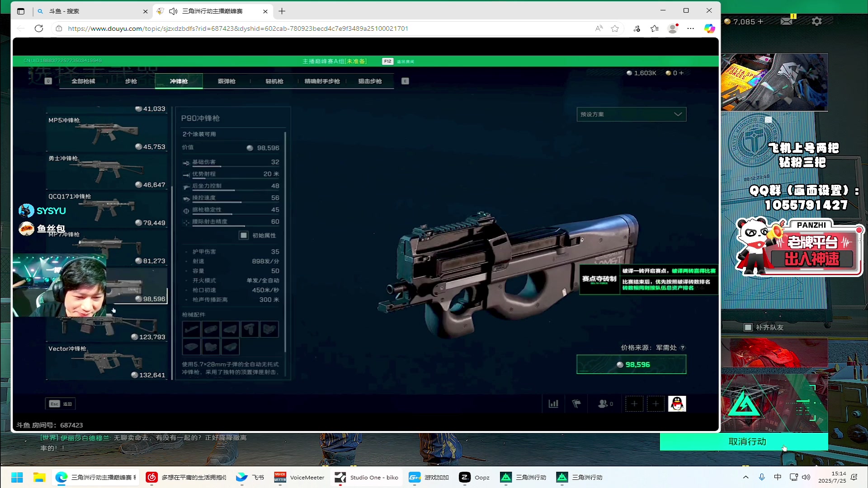
Task: Open the Copilot sidebar icon
Action: pos(709,28)
